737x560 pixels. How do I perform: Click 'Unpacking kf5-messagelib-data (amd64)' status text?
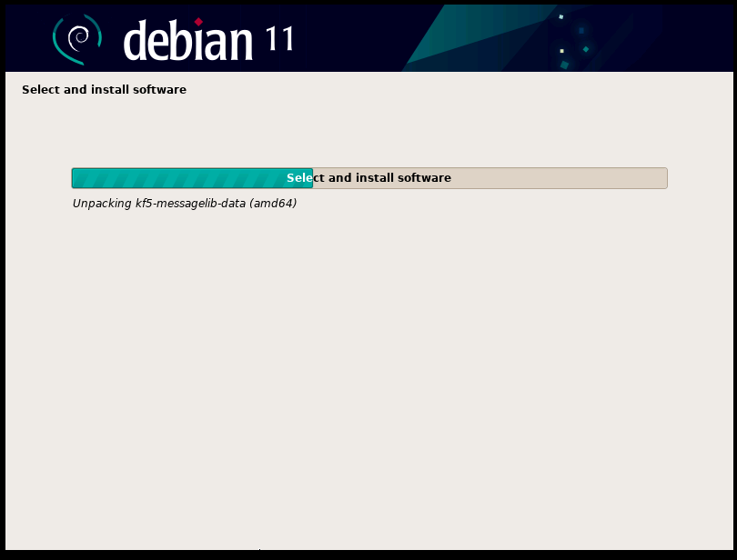click(x=184, y=204)
